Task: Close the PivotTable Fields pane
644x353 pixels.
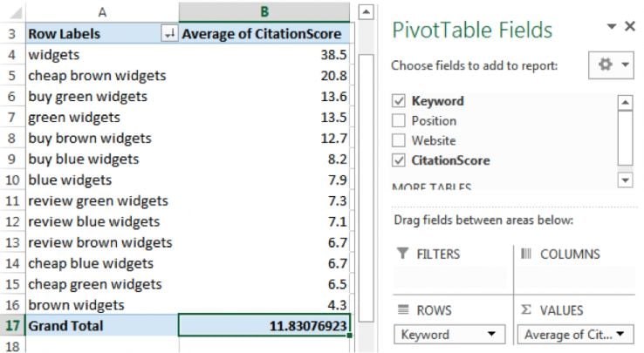Action: 630,27
